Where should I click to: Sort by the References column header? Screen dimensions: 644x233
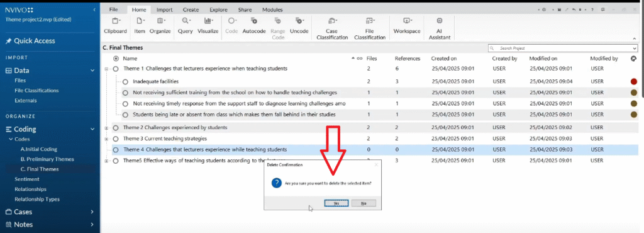(408, 59)
